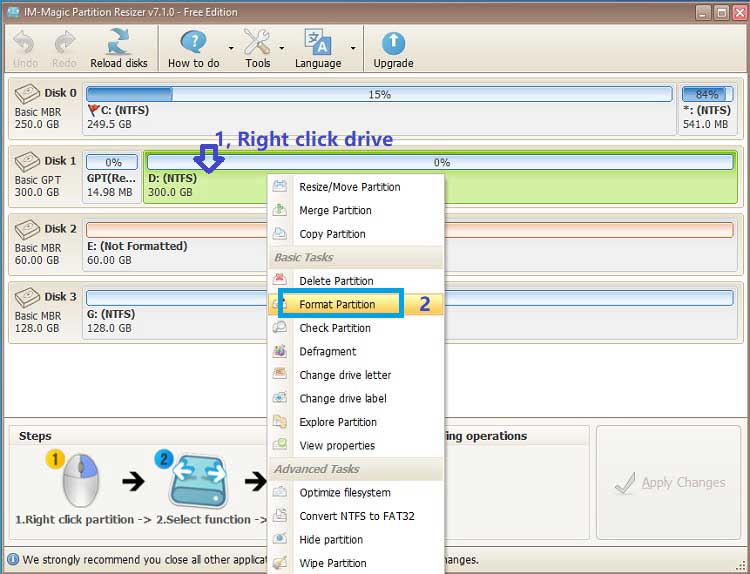Choose Hide partition menu entry
Image resolution: width=750 pixels, height=574 pixels.
pos(356,540)
